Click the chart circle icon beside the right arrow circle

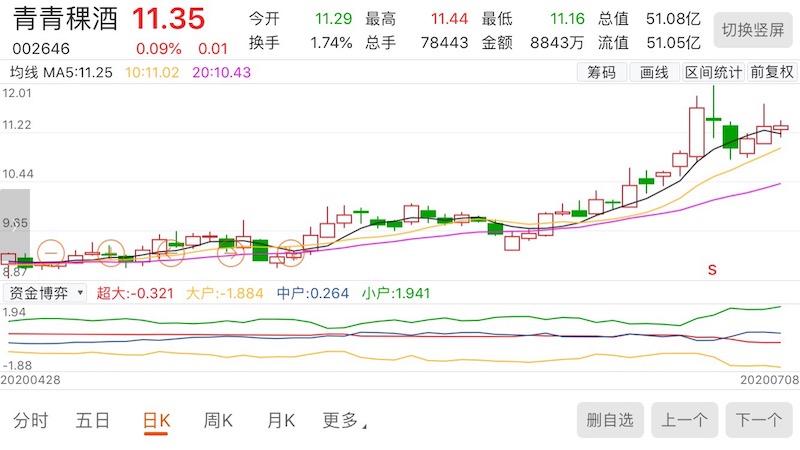click(x=290, y=253)
